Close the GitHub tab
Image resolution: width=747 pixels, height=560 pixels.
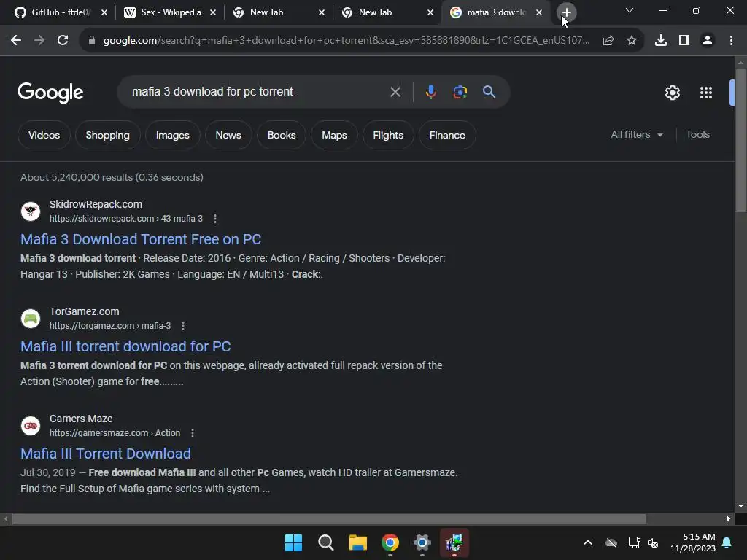click(x=104, y=12)
